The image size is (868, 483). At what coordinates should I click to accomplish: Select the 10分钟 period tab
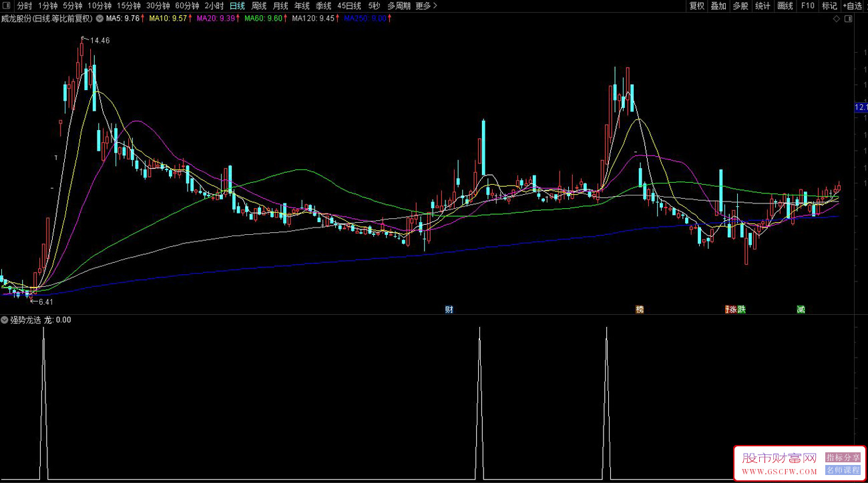pos(99,6)
